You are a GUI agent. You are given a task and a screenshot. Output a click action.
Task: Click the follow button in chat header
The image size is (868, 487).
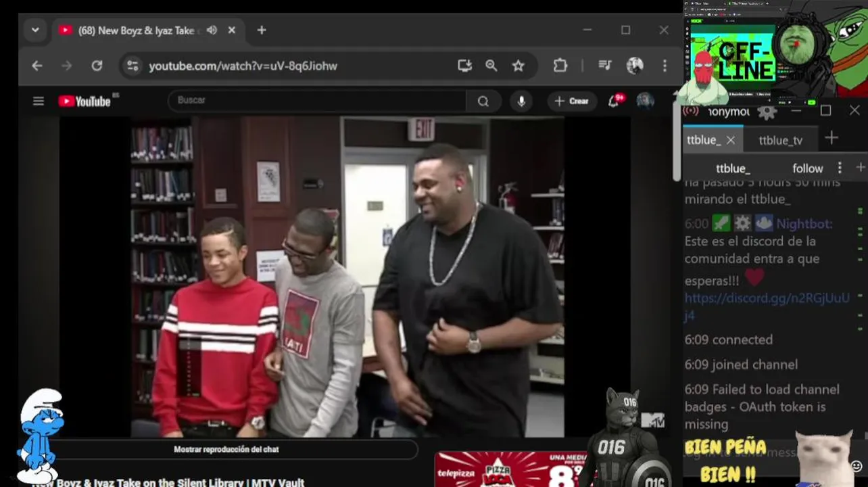tap(808, 168)
